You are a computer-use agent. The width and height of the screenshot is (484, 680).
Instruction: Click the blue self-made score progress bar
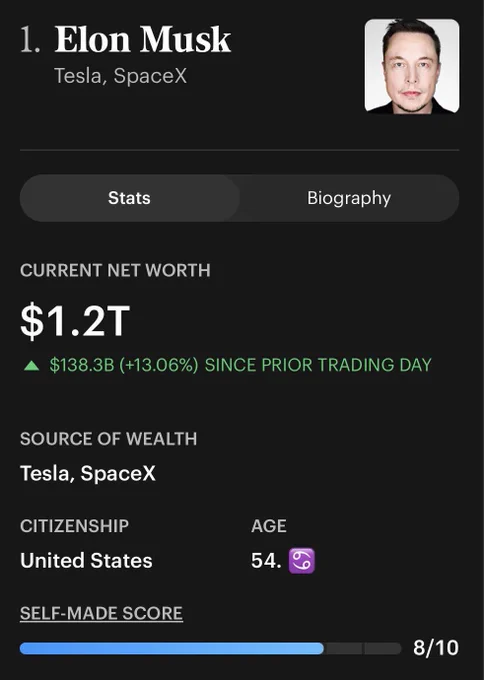point(172,649)
